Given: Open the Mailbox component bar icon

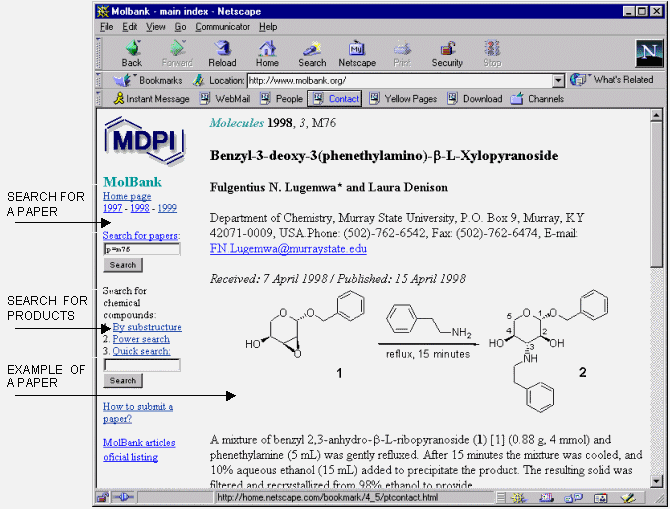Looking at the screenshot, I should tap(547, 498).
